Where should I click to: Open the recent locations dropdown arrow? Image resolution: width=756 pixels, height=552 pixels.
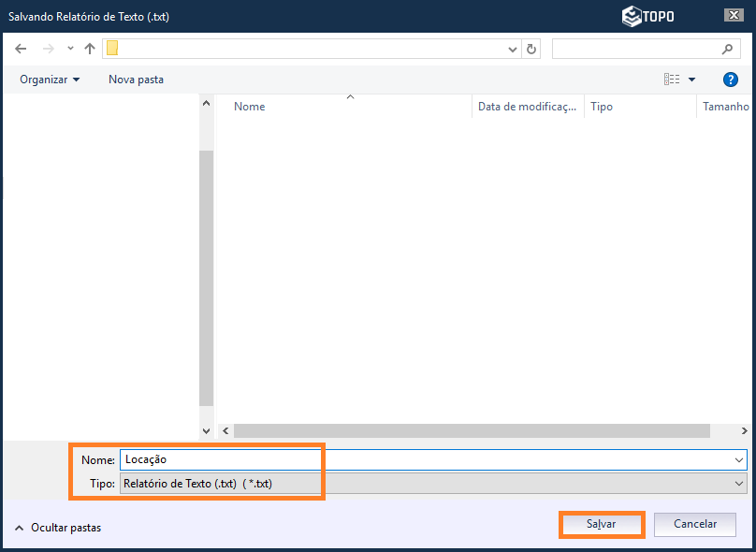(70, 49)
